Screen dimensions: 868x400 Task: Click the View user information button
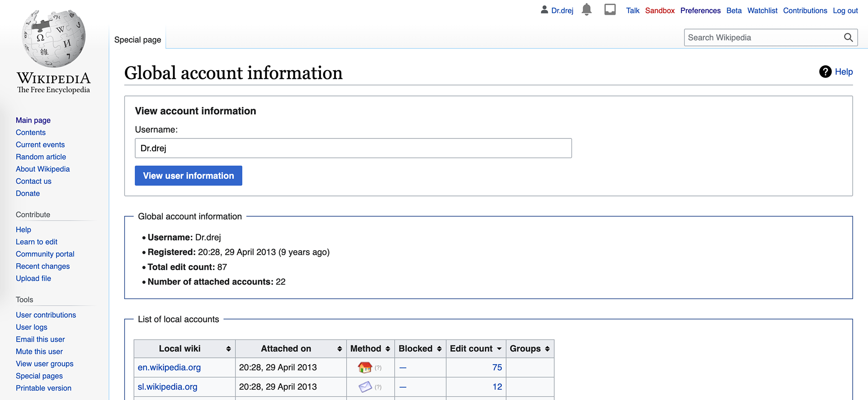(x=189, y=176)
